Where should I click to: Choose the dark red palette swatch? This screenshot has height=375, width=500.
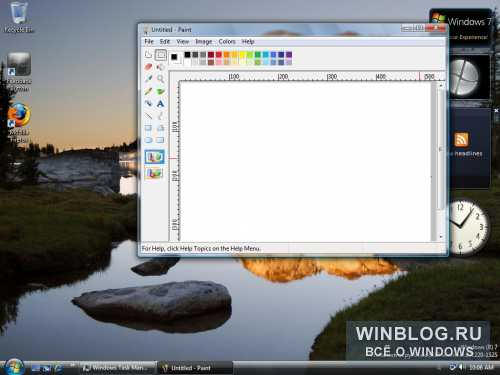(x=211, y=54)
